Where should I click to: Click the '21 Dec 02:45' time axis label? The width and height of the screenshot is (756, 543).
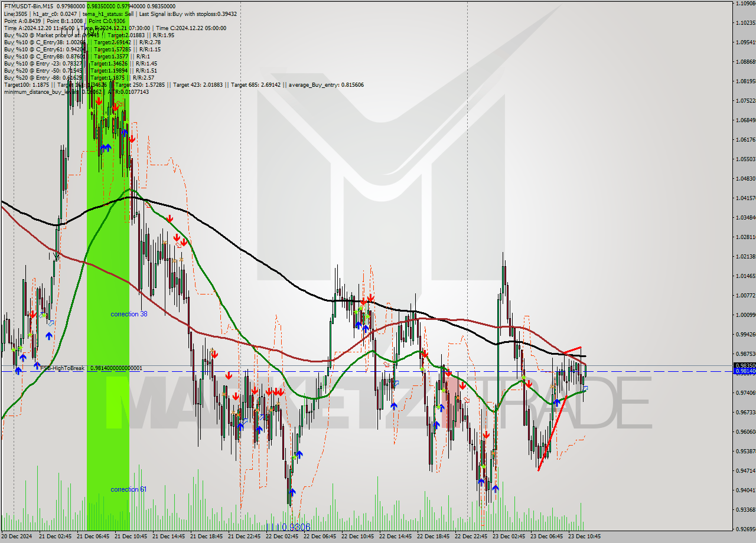[55, 537]
